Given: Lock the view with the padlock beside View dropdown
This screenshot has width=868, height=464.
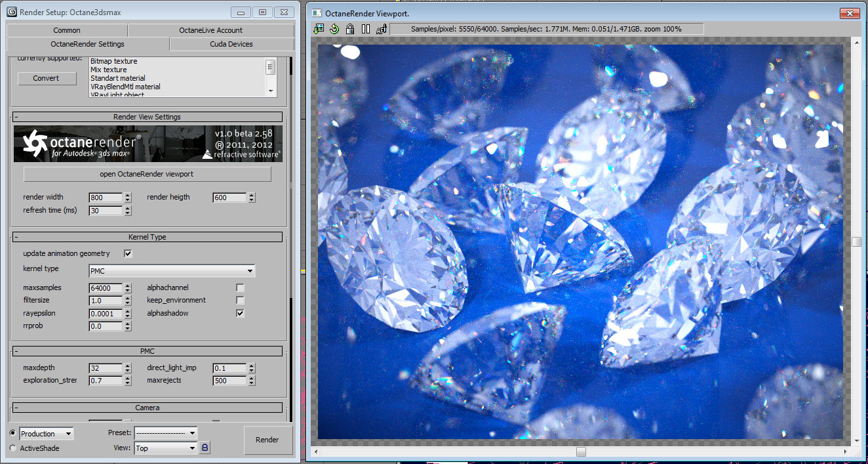Looking at the screenshot, I should pyautogui.click(x=205, y=448).
